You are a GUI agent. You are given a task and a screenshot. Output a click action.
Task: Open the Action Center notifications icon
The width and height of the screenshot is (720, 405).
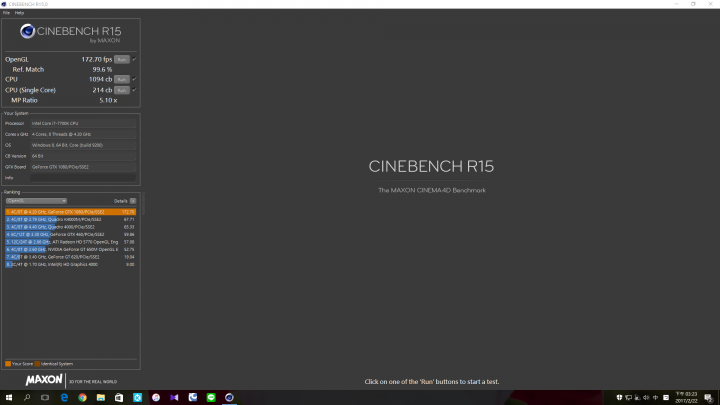point(709,398)
